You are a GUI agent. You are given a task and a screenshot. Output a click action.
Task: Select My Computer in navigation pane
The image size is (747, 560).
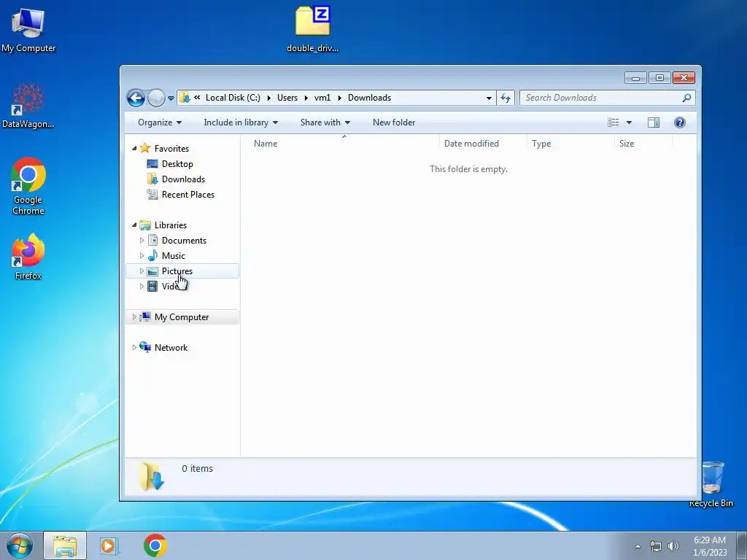click(182, 317)
